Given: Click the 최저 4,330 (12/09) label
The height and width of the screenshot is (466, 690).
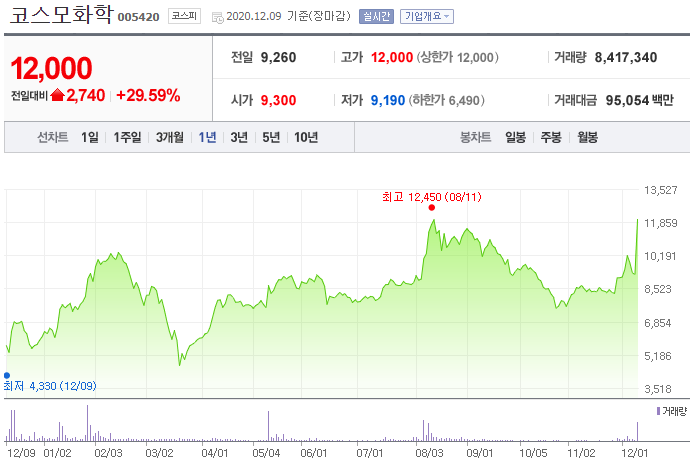Looking at the screenshot, I should coord(50,386).
